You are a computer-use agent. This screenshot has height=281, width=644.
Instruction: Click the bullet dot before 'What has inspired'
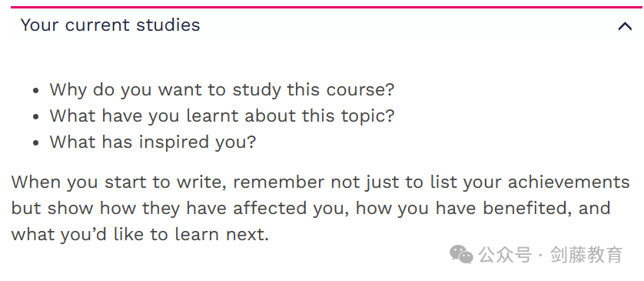point(36,142)
